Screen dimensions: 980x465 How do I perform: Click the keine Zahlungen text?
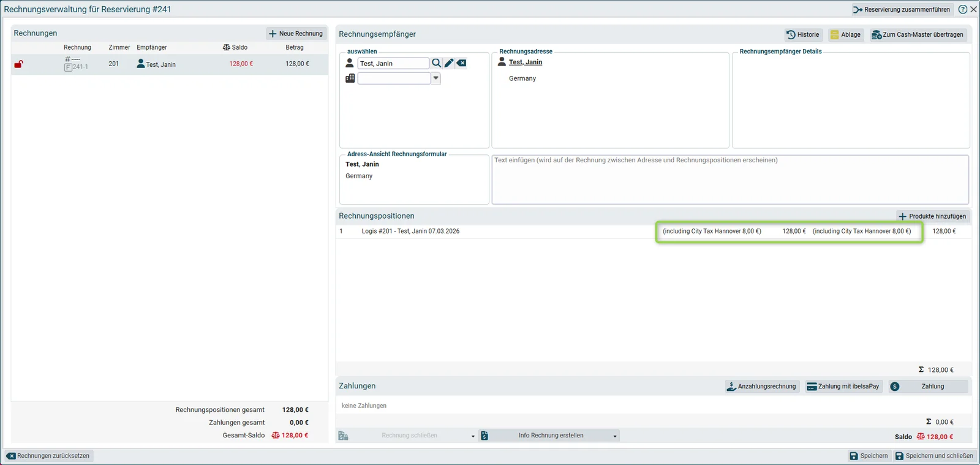tap(364, 406)
